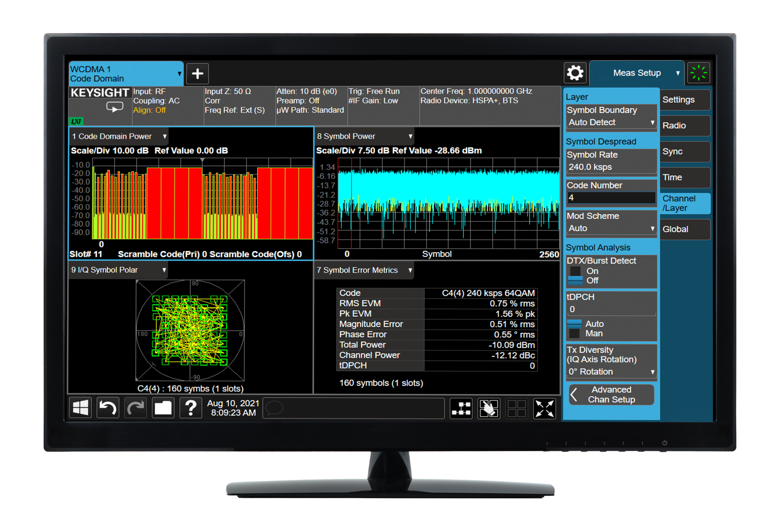Image resolution: width=782 pixels, height=532 pixels.
Task: Click the plus icon to add a screen
Action: pyautogui.click(x=197, y=73)
